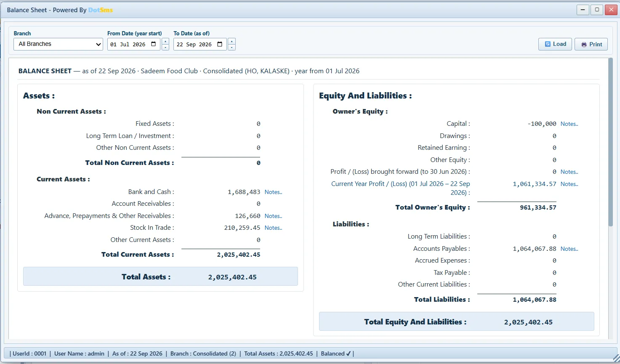Screen dimensions: 620x364
Task: Click the Total Non Current Assets label
Action: 130,163
